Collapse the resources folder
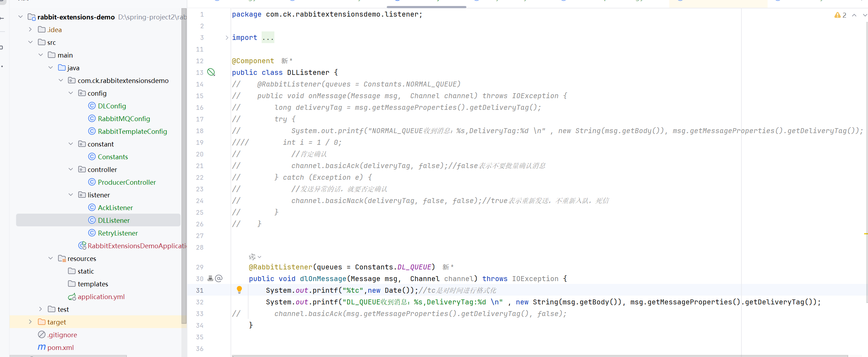 (51, 258)
